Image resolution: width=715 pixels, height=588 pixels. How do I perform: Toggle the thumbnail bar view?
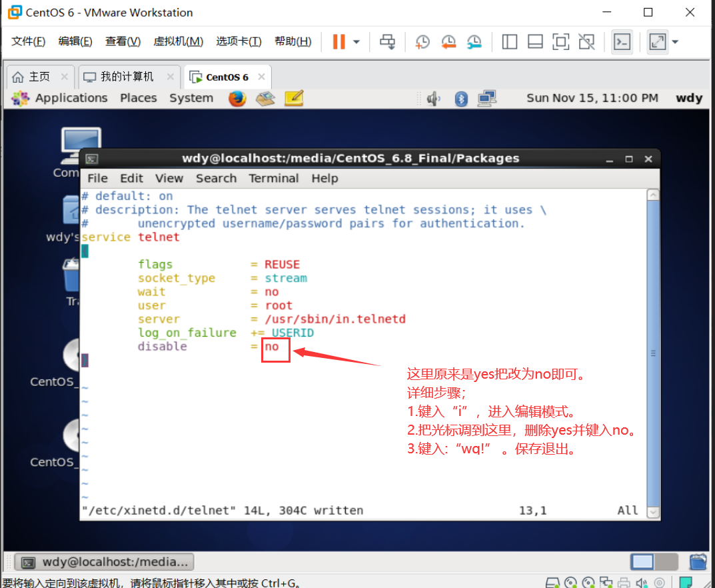pyautogui.click(x=535, y=42)
